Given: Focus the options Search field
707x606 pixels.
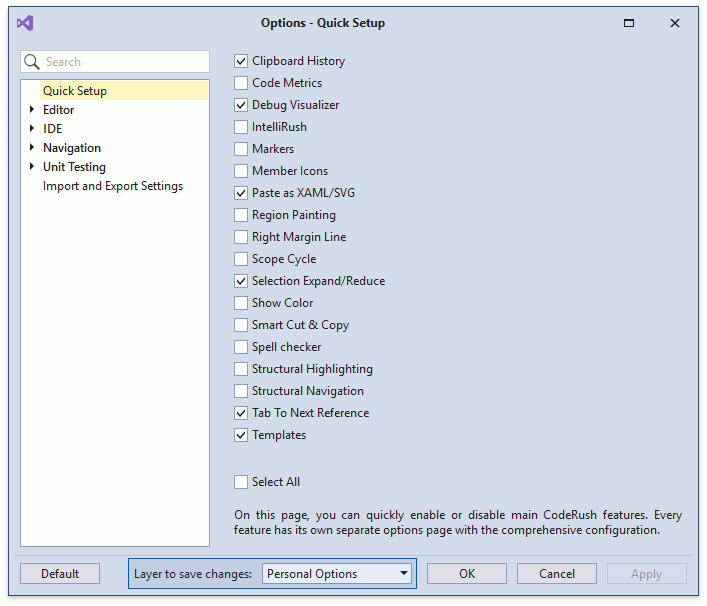Looking at the screenshot, I should 124,62.
